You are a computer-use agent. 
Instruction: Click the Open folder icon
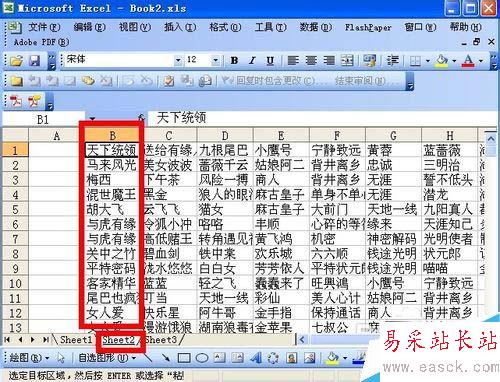[x=16, y=61]
